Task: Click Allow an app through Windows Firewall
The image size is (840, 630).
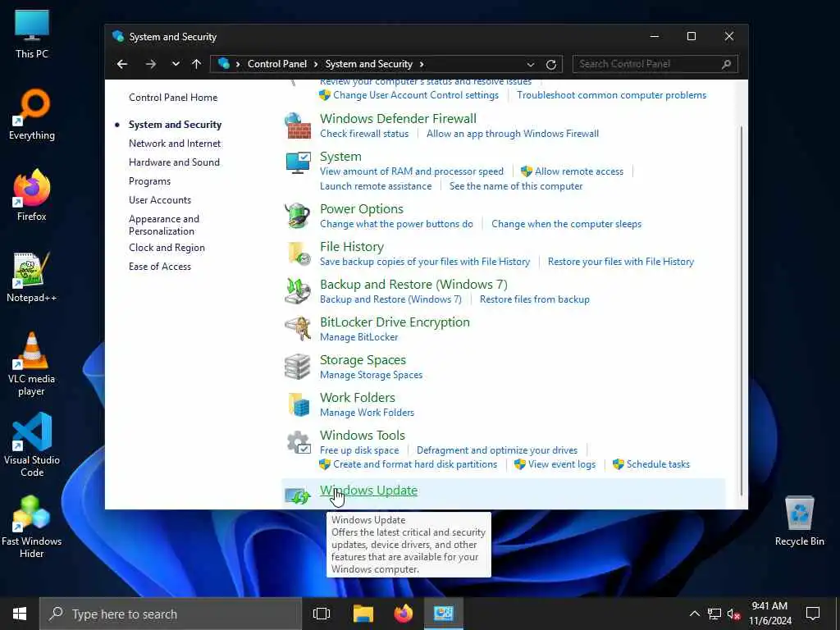Action: coord(513,134)
